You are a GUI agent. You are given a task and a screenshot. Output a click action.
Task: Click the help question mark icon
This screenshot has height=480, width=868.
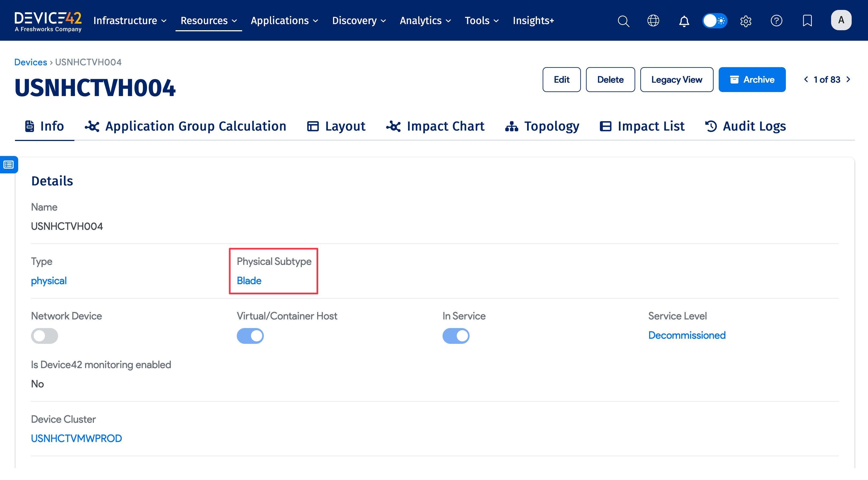pyautogui.click(x=776, y=21)
